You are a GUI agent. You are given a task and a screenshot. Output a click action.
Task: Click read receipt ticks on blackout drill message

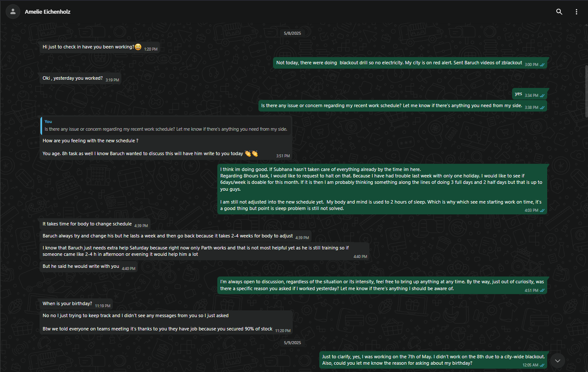[x=542, y=65]
